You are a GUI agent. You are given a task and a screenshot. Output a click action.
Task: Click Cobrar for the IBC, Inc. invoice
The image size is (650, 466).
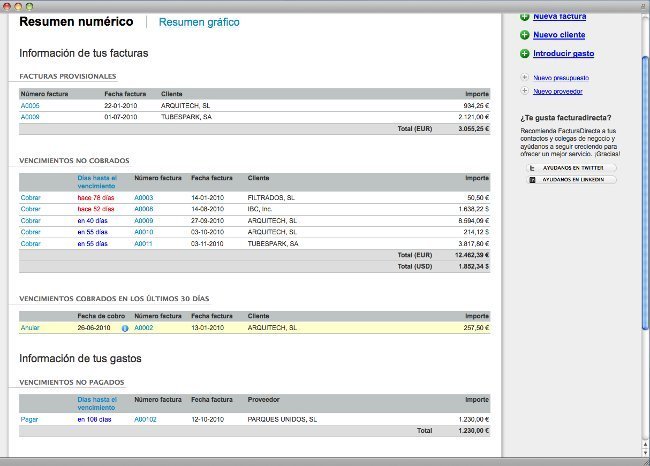(31, 209)
